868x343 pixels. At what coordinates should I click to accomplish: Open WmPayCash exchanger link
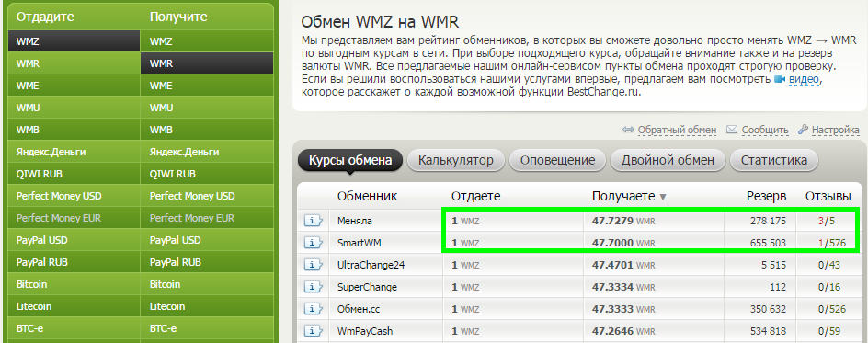[x=364, y=331]
